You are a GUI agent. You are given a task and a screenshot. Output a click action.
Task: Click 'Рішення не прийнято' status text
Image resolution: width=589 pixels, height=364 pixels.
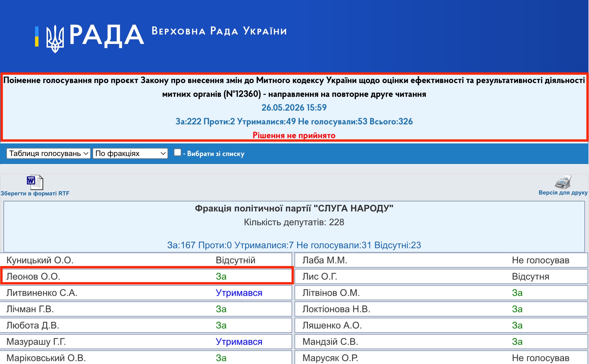294,135
